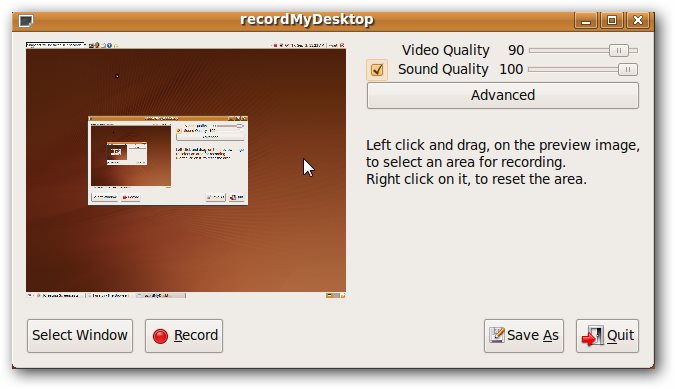The height and width of the screenshot is (389, 675).
Task: Click the Sound Quality label
Action: click(443, 69)
